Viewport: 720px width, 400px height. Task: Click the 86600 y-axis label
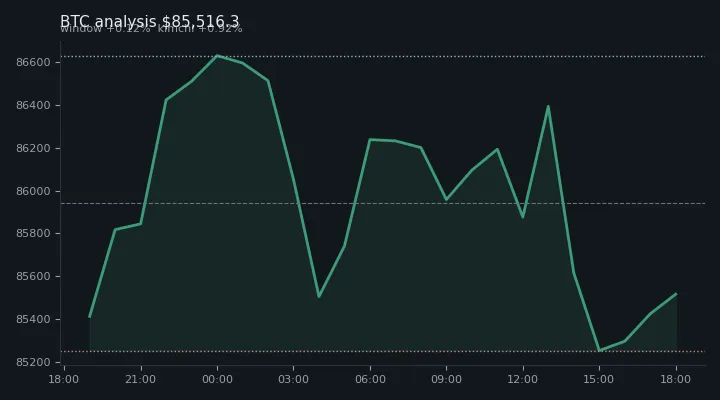click(33, 62)
